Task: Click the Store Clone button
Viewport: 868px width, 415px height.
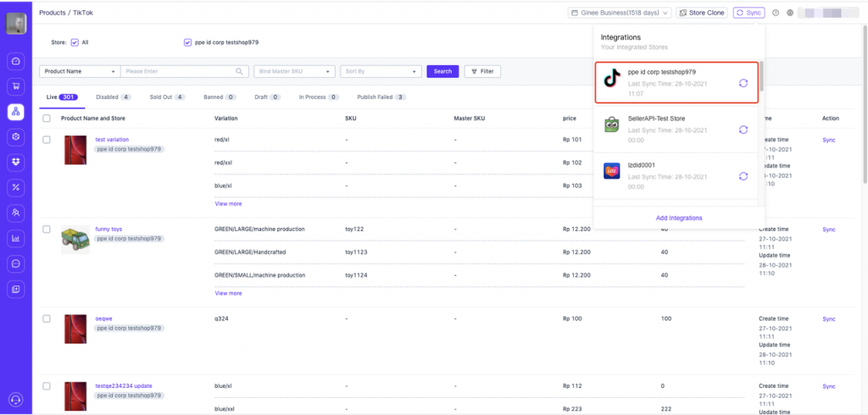Action: (702, 13)
